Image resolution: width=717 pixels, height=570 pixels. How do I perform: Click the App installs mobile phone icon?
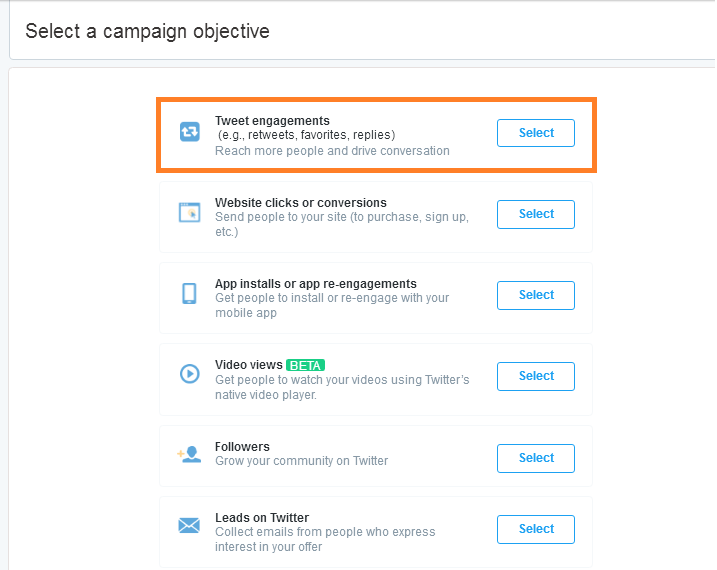(189, 293)
